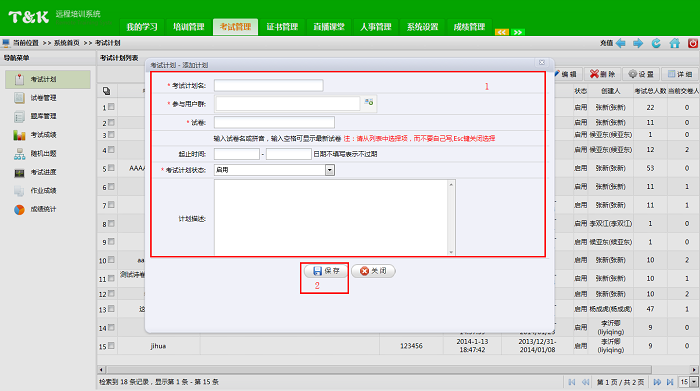Click the 保存 button in the dialog
700x391 pixels.
pos(326,271)
